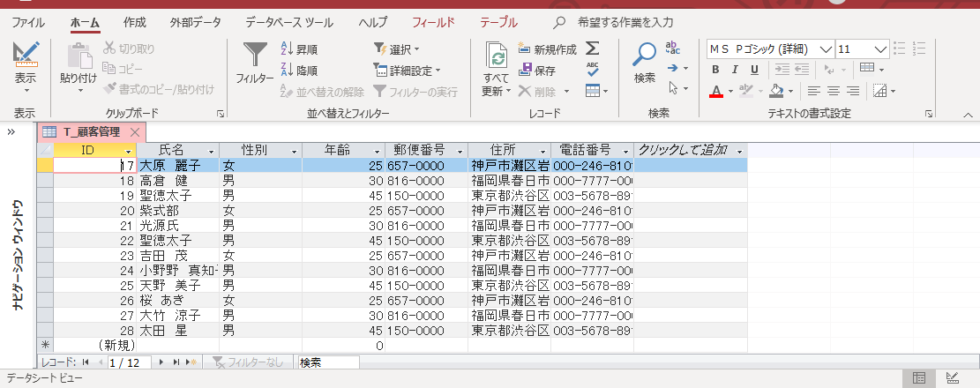Image resolution: width=980 pixels, height=388 pixels.
Task: Open the more record options table icon
Action: 593,91
